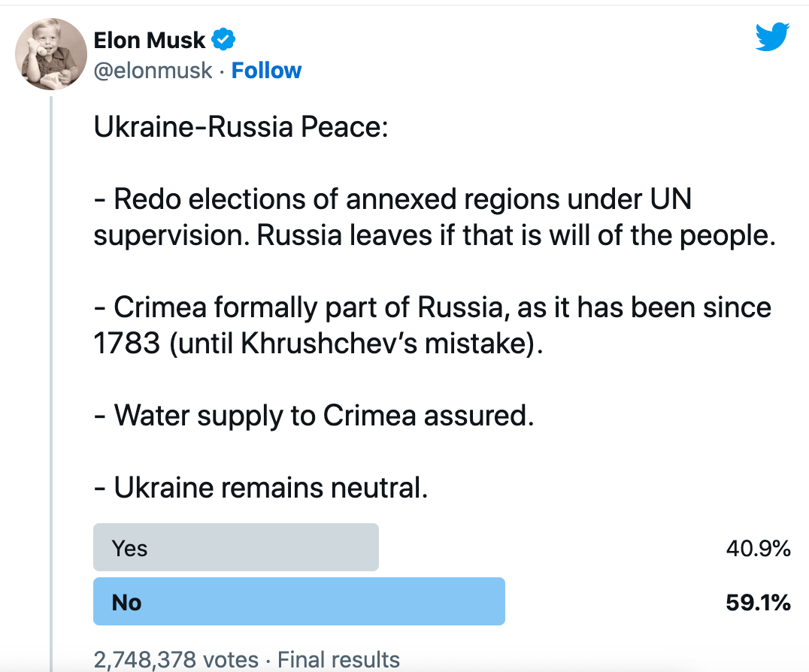
Task: Click the Crimea formally part of Russia line
Action: click(432, 308)
